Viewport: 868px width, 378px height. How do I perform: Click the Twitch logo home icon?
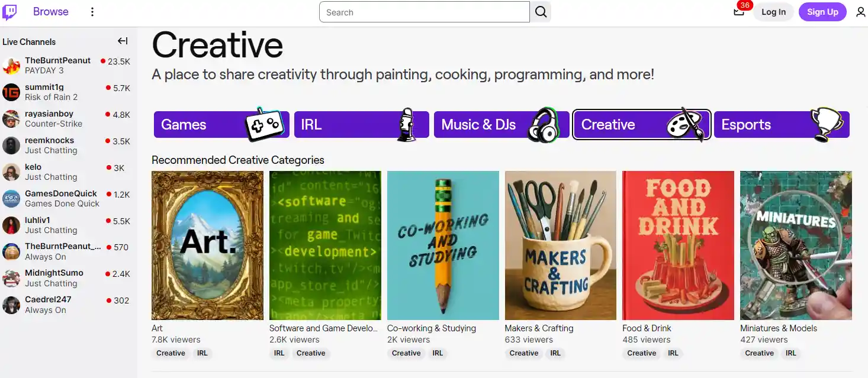pos(9,12)
